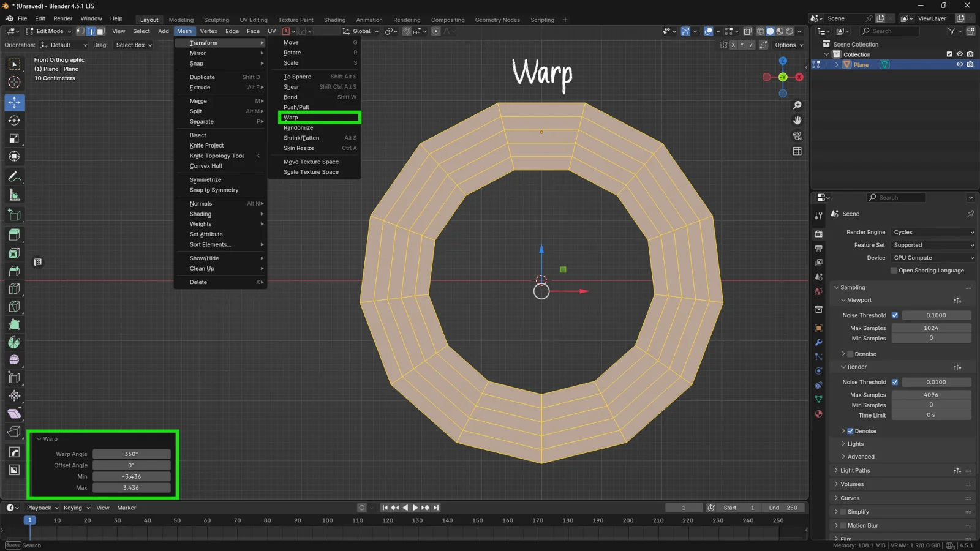Open the Render properties tab
The image size is (980, 551).
[x=818, y=234]
